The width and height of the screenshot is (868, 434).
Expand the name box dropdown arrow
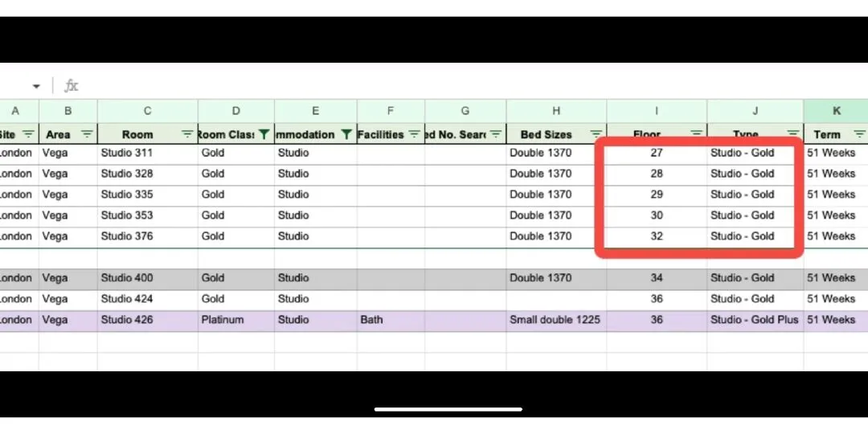(36, 86)
